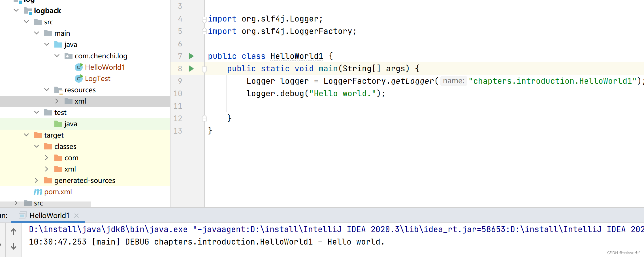
Task: Click the classes folder icon
Action: 48,146
